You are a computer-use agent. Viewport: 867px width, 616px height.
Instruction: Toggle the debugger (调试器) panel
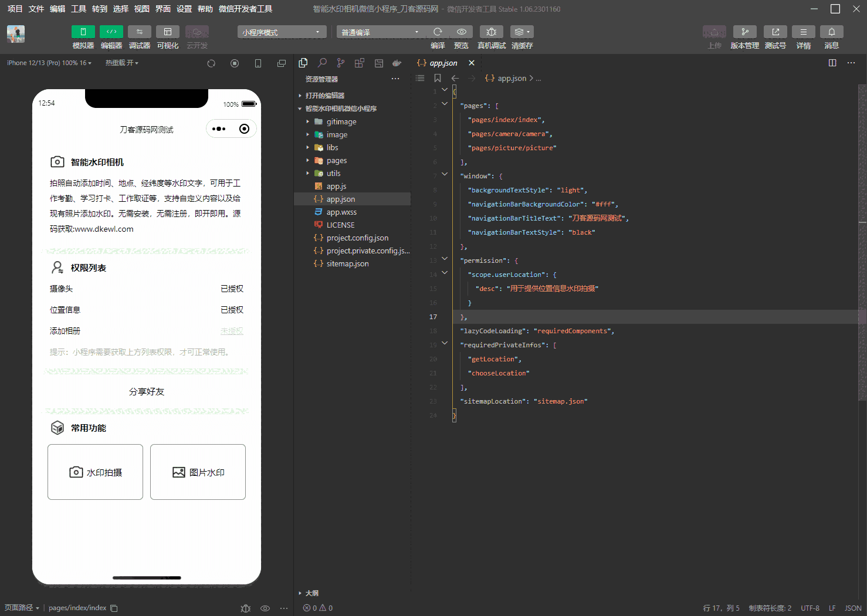tap(140, 32)
